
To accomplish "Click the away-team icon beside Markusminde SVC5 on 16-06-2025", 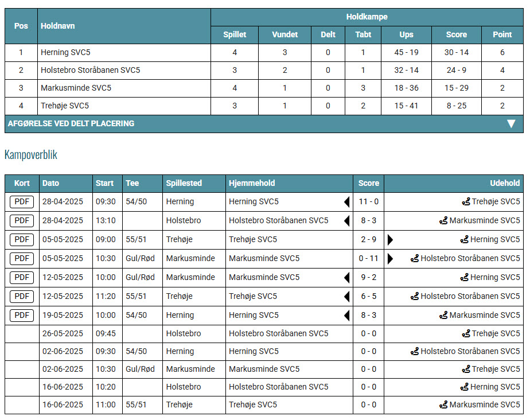I will click(443, 405).
